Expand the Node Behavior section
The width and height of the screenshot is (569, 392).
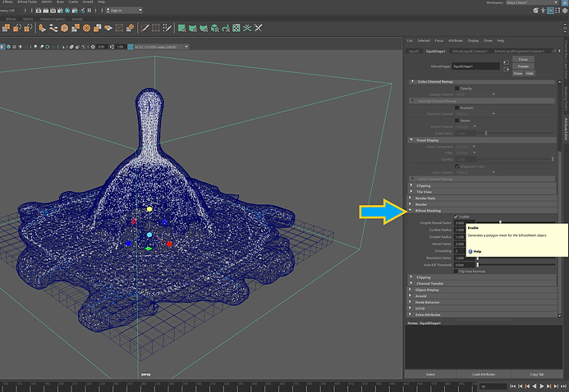coord(482,302)
